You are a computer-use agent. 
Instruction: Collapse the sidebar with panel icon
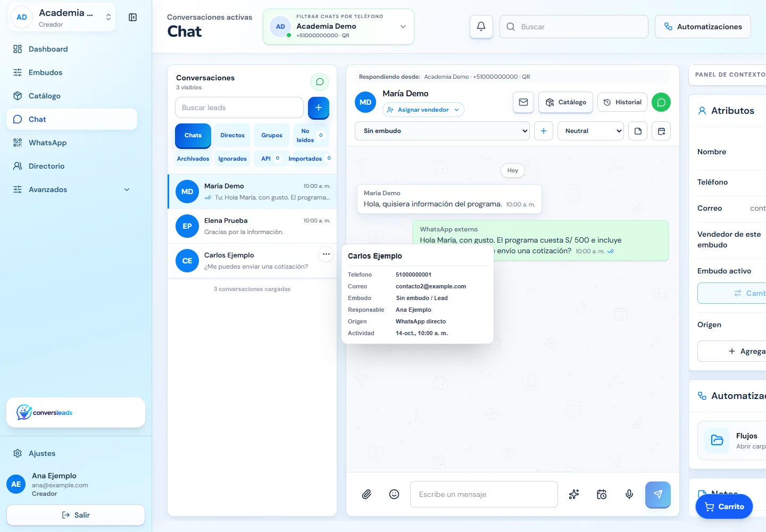point(133,18)
